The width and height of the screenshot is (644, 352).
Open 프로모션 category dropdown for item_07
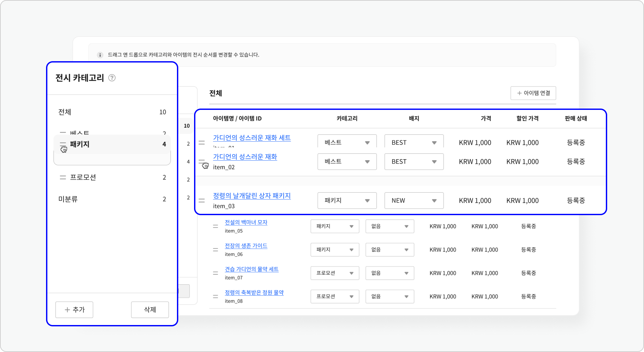click(x=334, y=273)
